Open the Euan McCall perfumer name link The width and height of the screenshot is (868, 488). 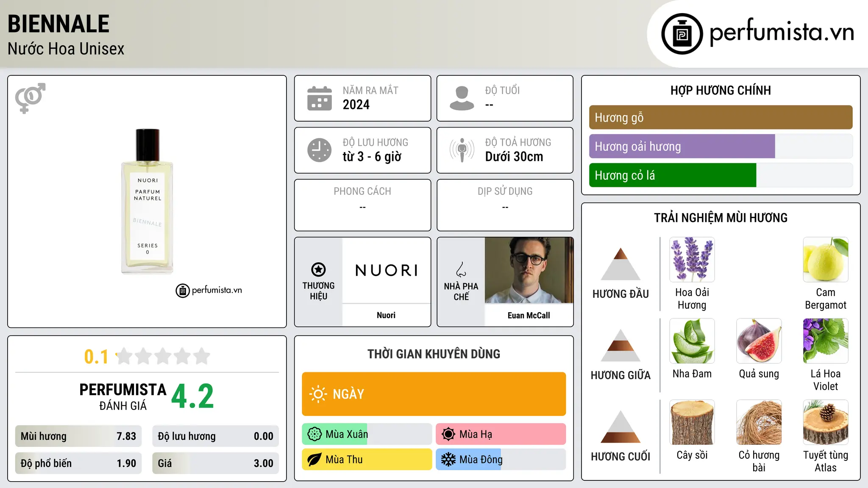click(529, 315)
